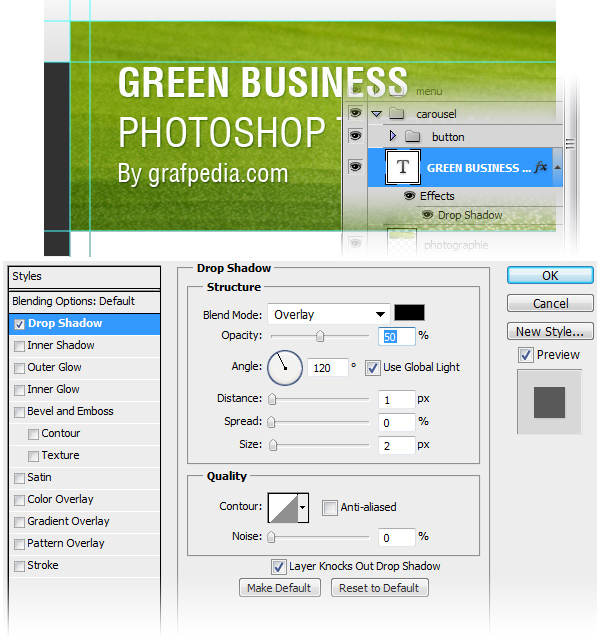Click the Angle dial control
Image resolution: width=600 pixels, height=643 pixels.
pos(285,368)
